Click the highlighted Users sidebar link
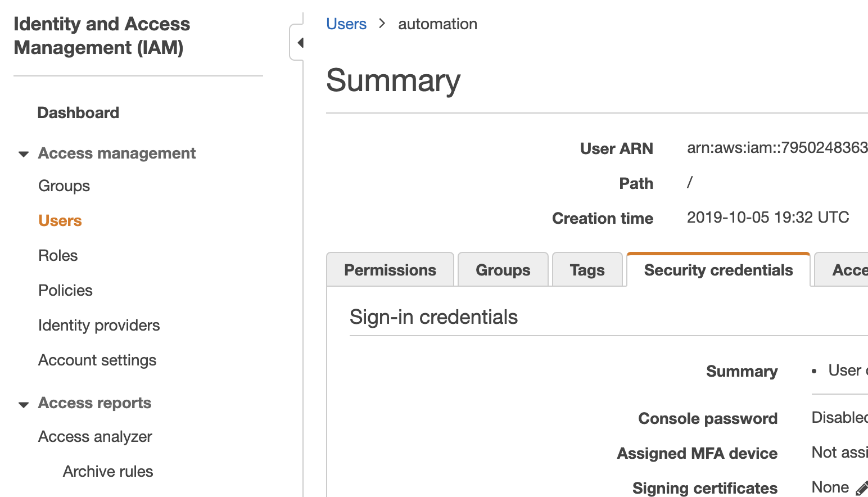 click(60, 220)
